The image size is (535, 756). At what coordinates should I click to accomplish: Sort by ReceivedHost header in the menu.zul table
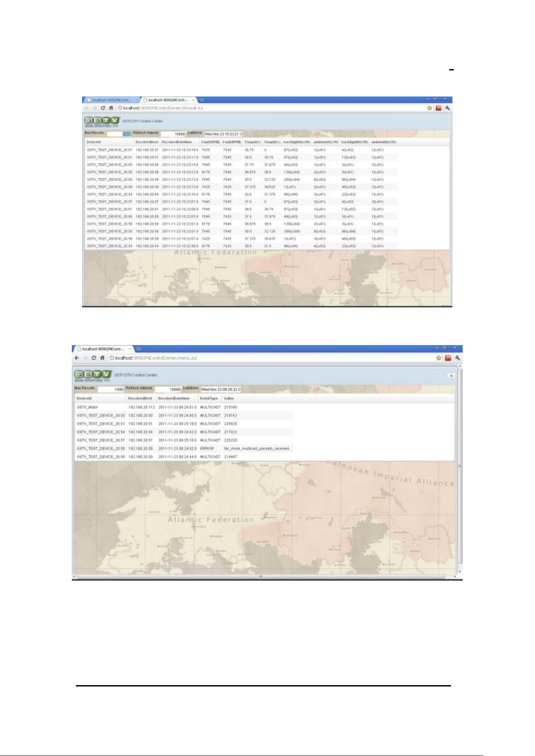(140, 398)
